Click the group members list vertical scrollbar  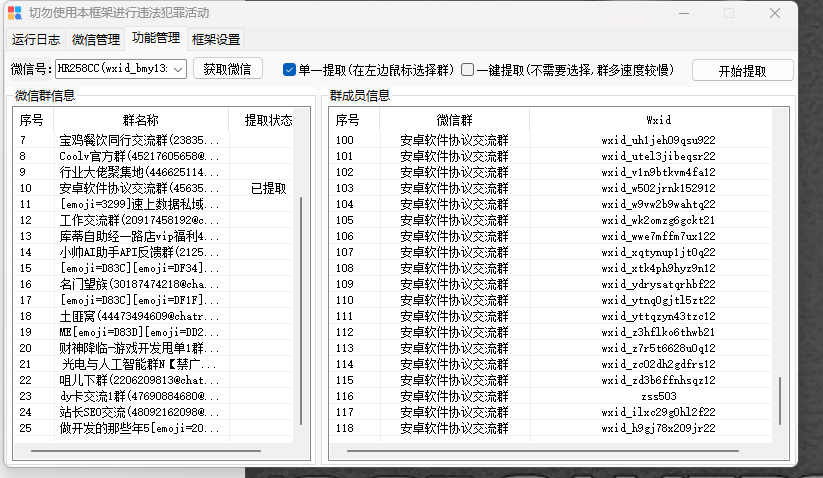[779, 400]
